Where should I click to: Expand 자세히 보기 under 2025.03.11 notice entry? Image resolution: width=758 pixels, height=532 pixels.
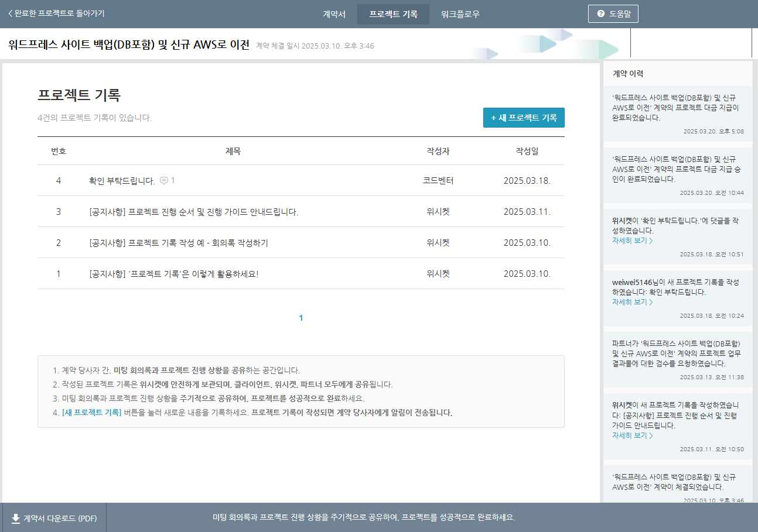pyautogui.click(x=632, y=435)
